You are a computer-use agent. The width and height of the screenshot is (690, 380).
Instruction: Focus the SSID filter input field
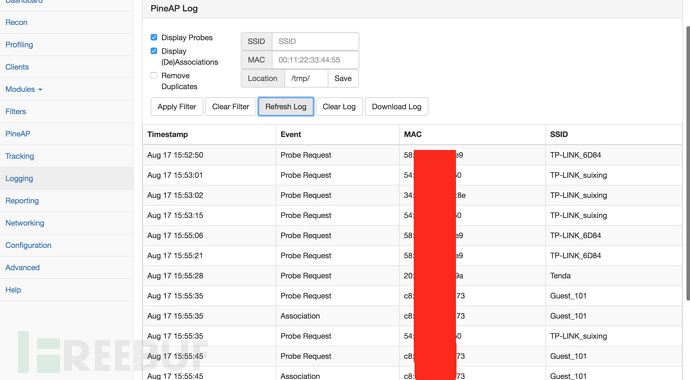[x=316, y=41]
